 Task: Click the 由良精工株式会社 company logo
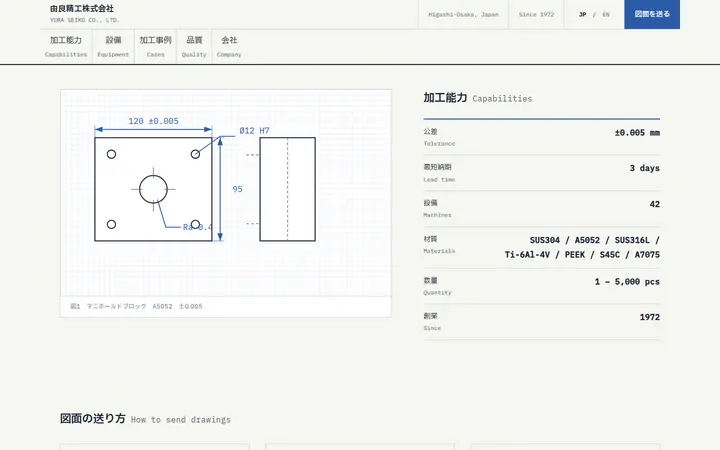click(x=82, y=8)
